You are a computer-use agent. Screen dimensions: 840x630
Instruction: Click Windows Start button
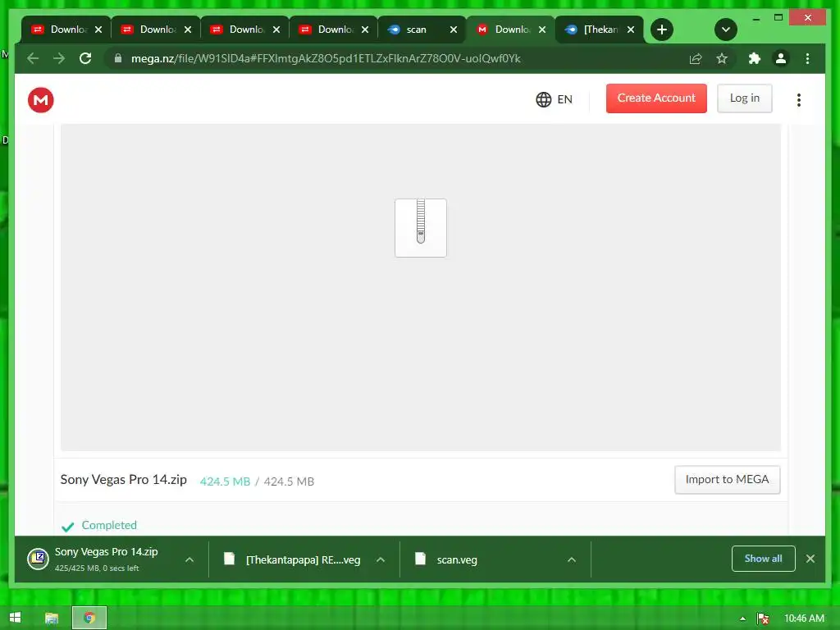(x=15, y=618)
